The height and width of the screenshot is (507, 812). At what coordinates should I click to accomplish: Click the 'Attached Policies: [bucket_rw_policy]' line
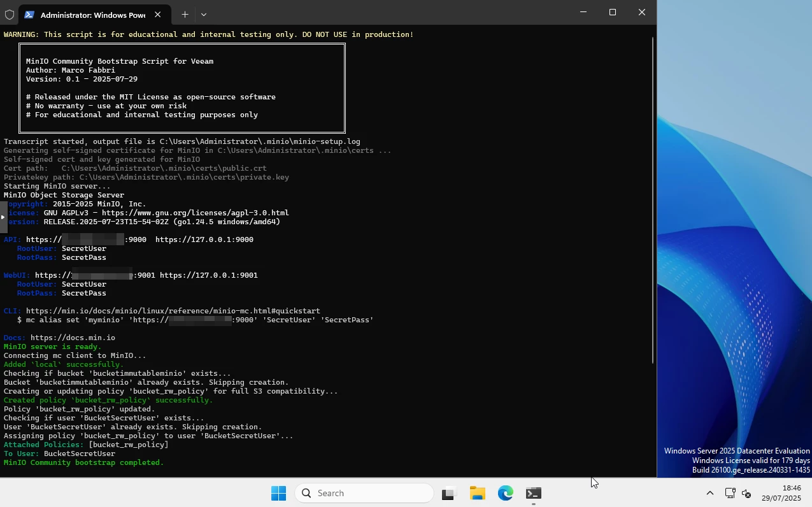(x=86, y=445)
